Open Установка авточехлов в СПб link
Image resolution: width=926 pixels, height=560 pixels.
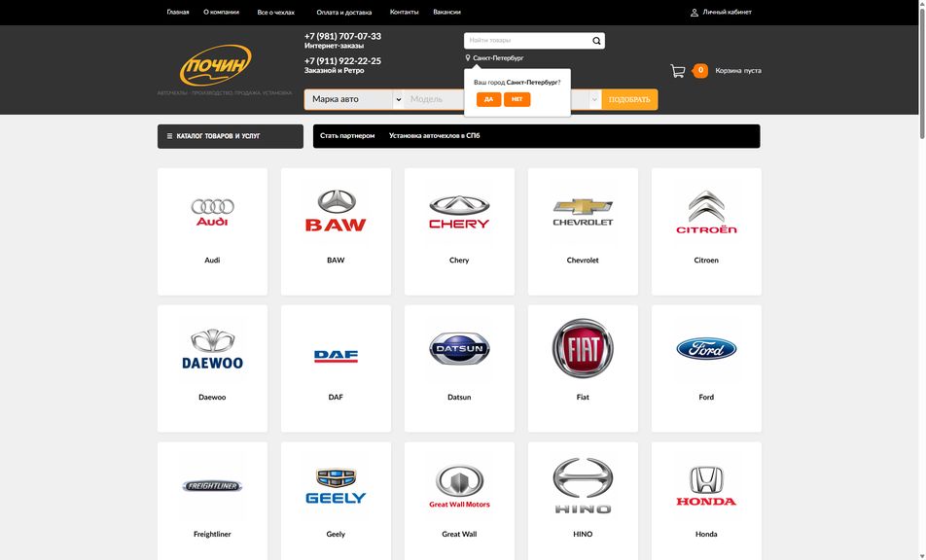pyautogui.click(x=434, y=136)
